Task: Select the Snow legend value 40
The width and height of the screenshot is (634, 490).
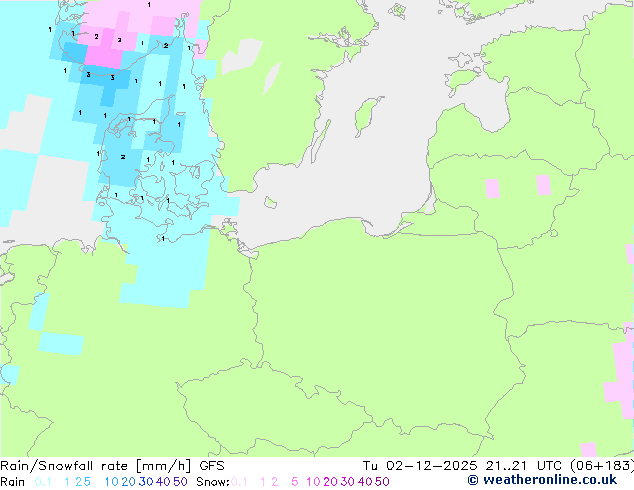Action: coord(365,482)
